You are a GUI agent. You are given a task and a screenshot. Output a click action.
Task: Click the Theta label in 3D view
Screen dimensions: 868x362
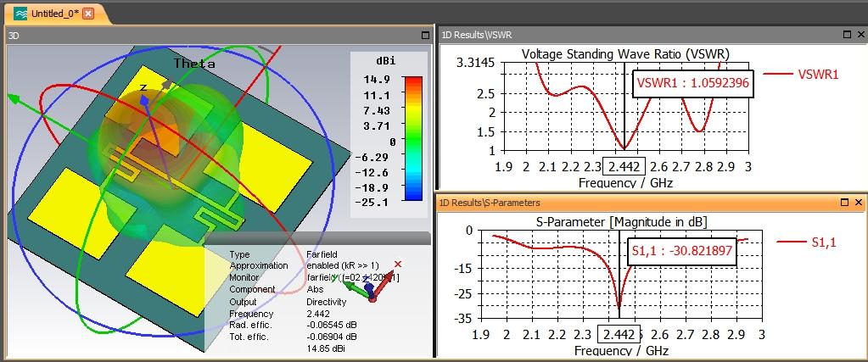coord(194,63)
